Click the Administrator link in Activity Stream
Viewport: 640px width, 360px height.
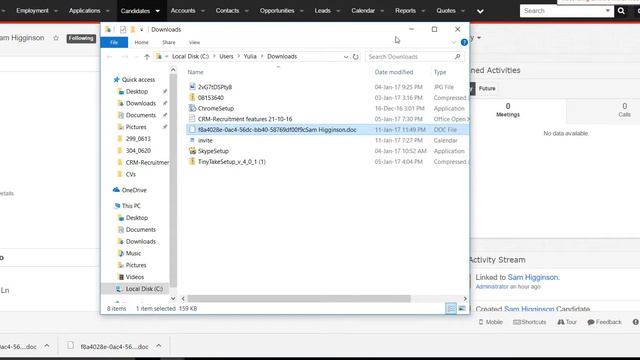pyautogui.click(x=492, y=287)
